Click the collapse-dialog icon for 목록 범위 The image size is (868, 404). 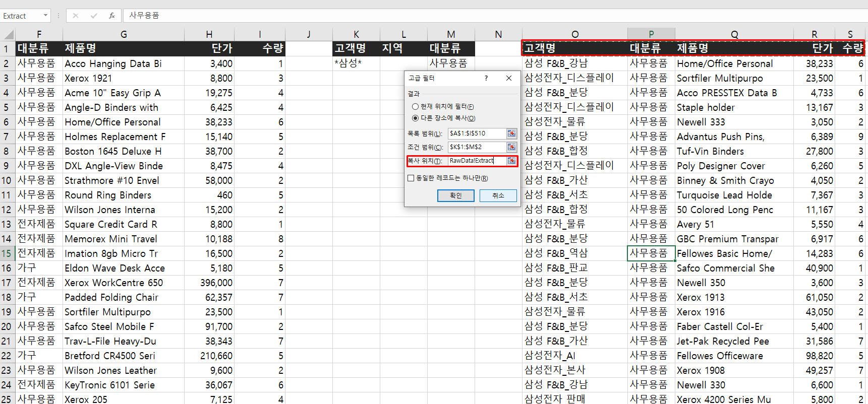(x=511, y=133)
